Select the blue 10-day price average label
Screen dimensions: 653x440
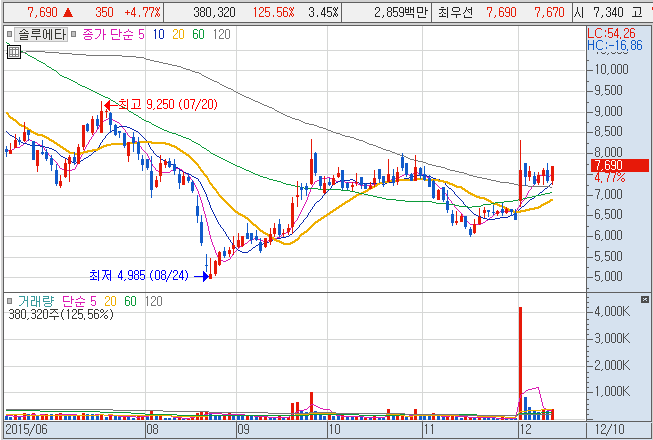pyautogui.click(x=159, y=35)
